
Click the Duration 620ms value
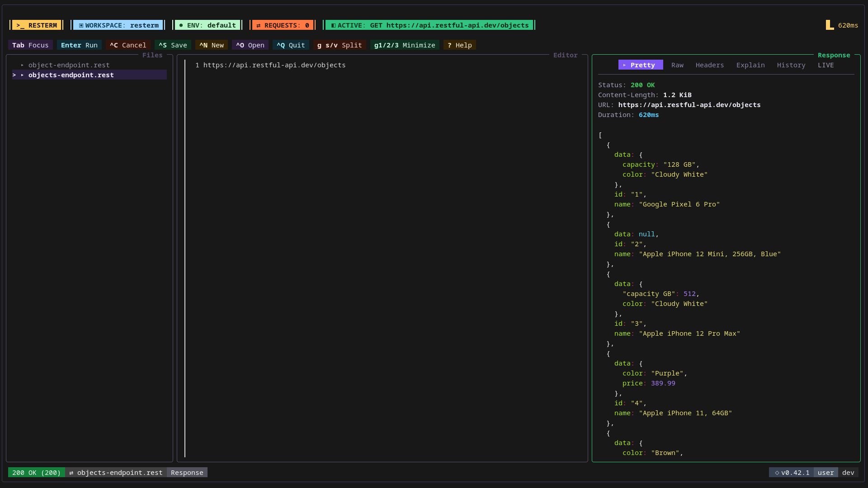coord(649,115)
